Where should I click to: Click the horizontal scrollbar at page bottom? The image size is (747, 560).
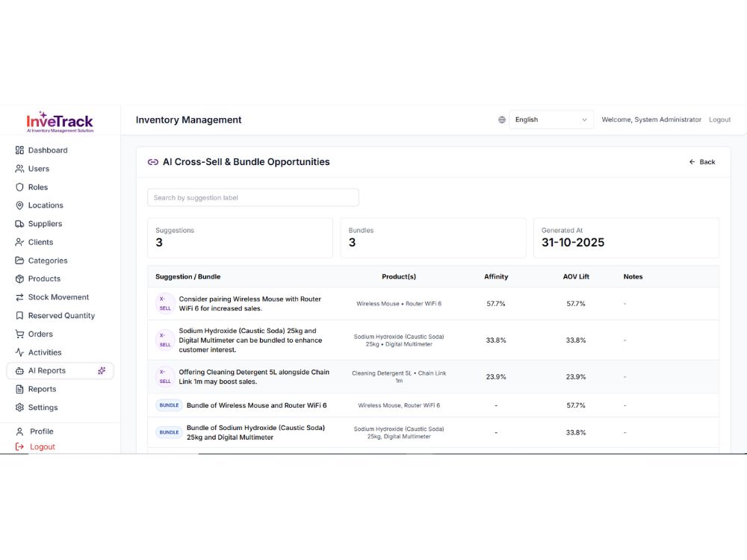[x=373, y=454]
